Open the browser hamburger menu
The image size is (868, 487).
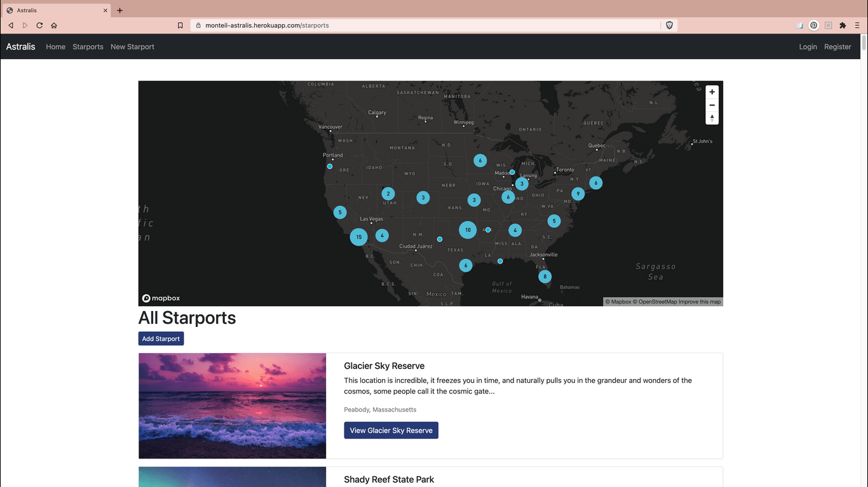[x=857, y=25]
